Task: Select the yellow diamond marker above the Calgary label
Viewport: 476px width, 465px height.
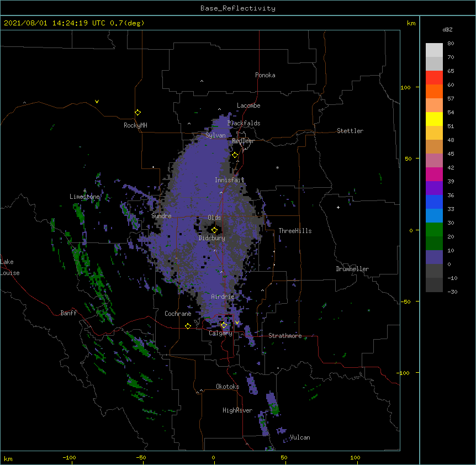Action: point(224,325)
